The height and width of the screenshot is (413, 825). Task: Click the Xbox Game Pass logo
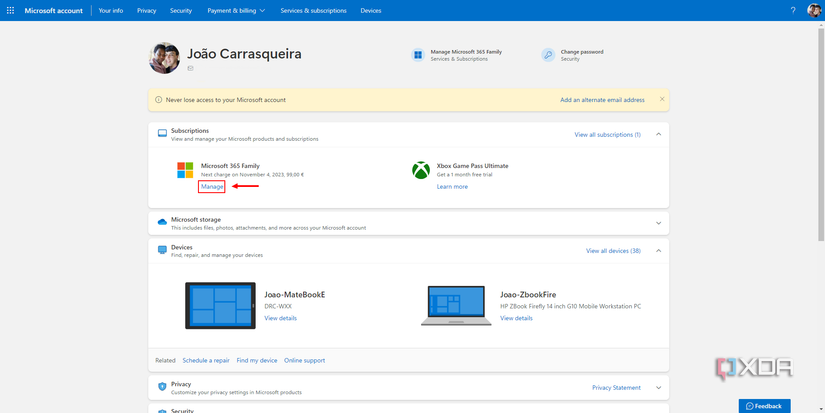(421, 171)
